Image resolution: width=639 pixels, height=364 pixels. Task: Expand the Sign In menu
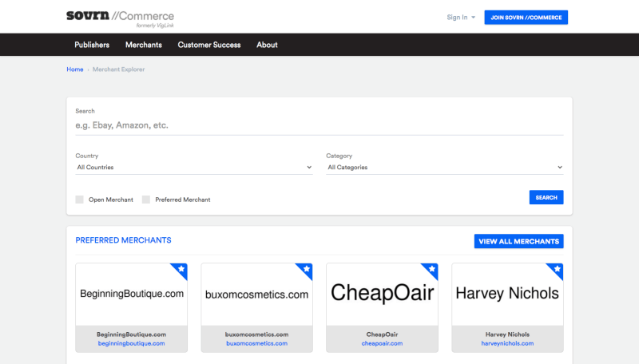pyautogui.click(x=461, y=17)
